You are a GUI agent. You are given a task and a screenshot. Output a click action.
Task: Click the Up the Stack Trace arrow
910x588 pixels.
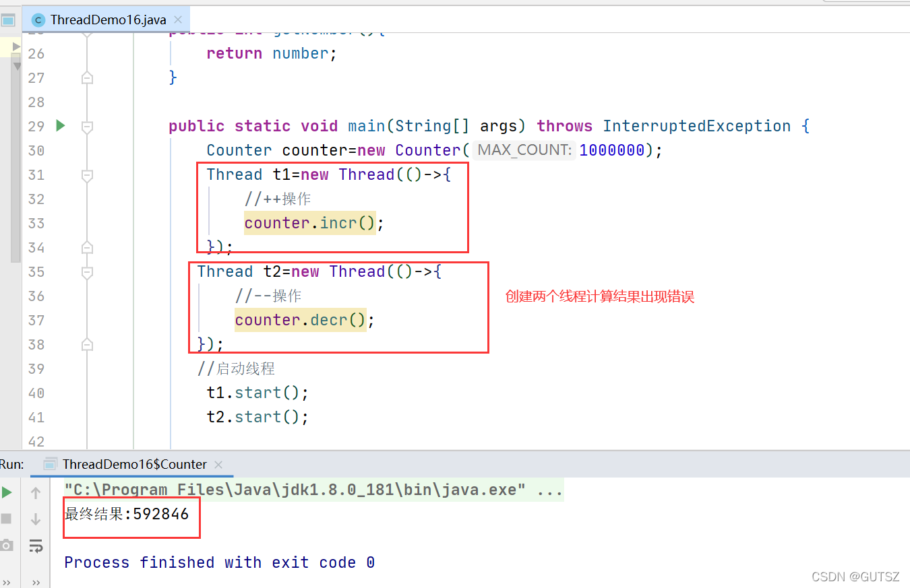[x=36, y=493]
